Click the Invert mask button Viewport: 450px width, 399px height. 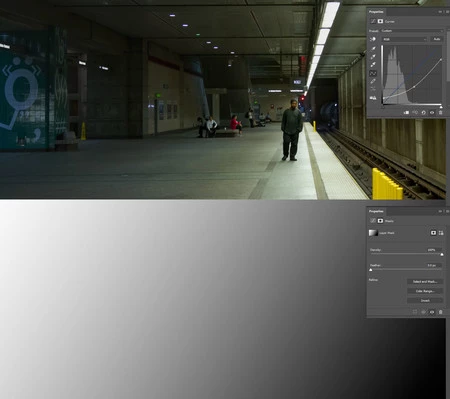pyautogui.click(x=425, y=301)
